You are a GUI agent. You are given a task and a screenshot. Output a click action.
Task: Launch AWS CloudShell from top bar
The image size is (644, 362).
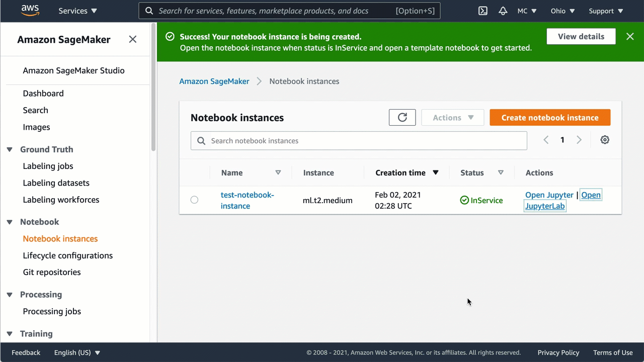[x=482, y=11]
